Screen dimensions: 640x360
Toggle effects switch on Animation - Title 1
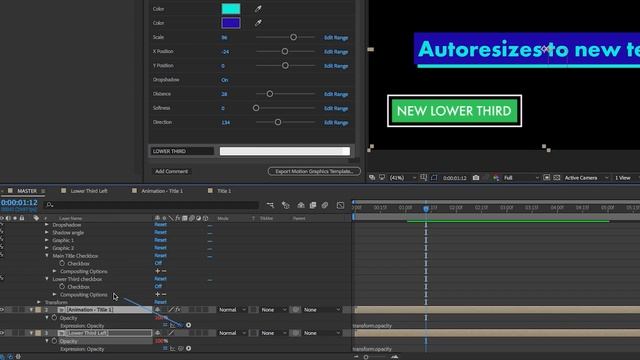[x=178, y=310]
